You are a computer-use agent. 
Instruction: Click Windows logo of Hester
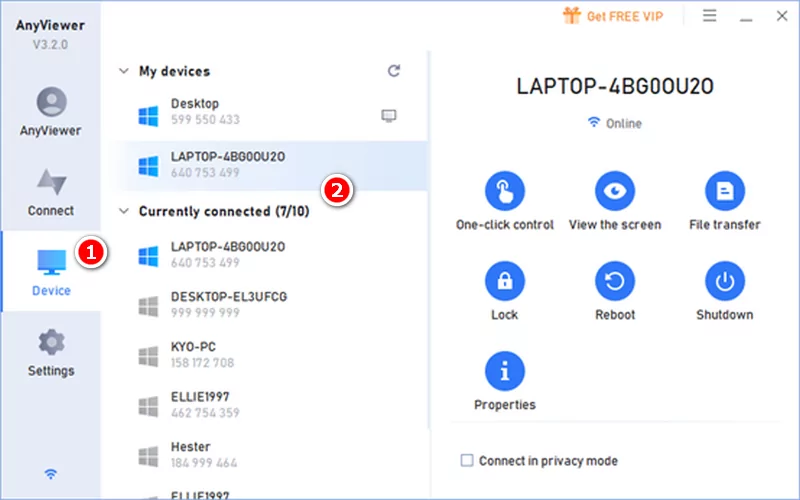click(148, 457)
